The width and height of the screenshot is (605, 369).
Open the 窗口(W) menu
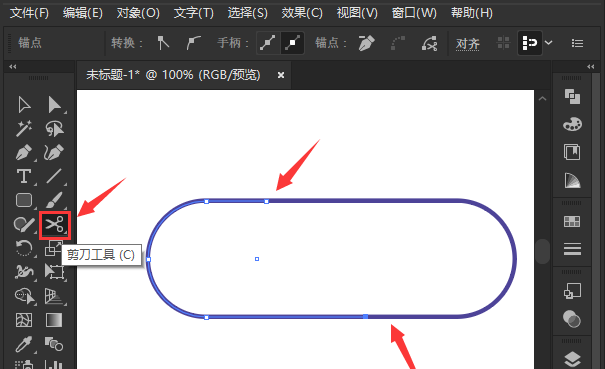(x=414, y=13)
